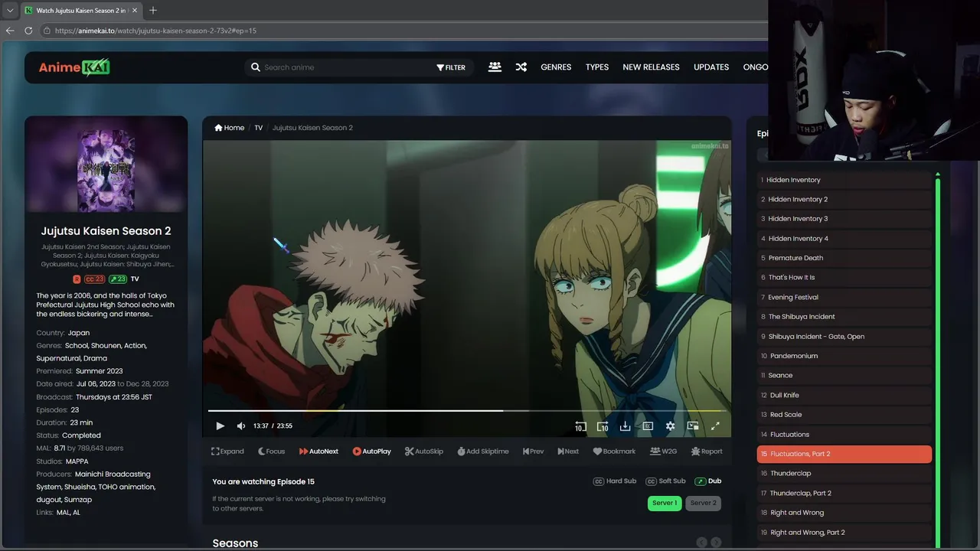
Task: Open the MAL link
Action: [63, 513]
